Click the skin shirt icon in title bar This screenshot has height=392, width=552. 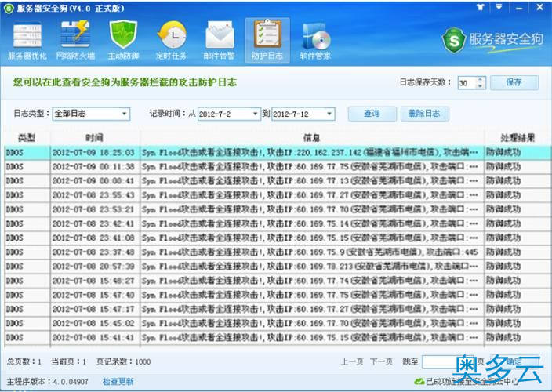pyautogui.click(x=481, y=7)
